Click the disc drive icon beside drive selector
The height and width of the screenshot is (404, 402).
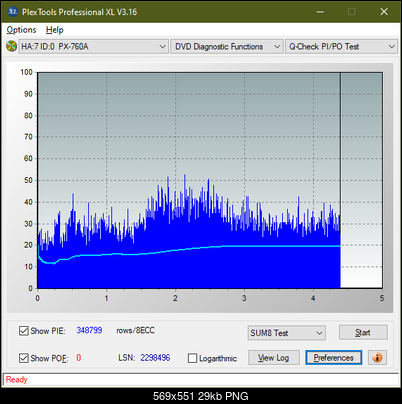(x=11, y=46)
